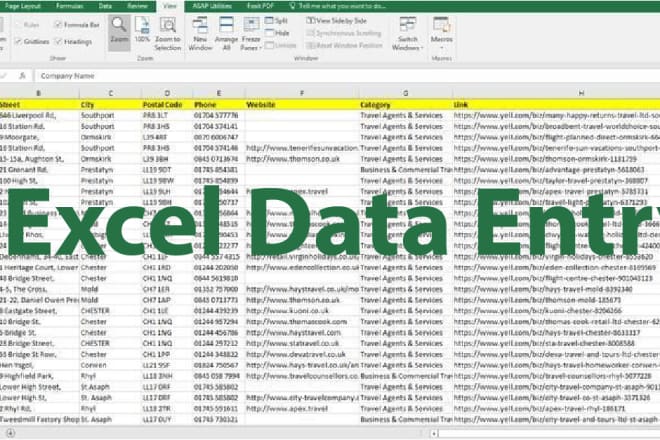The height and width of the screenshot is (440, 660).
Task: Add a new sheet with plus icon
Action: (10, 433)
